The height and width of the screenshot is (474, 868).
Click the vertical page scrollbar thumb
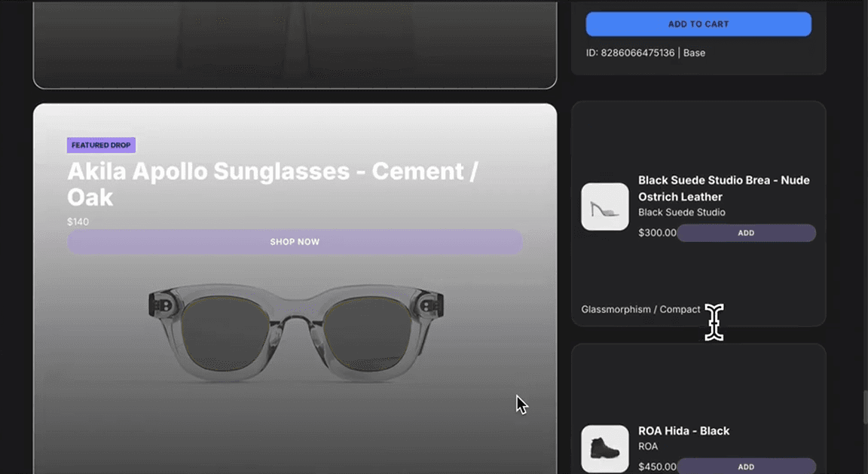pyautogui.click(x=865, y=407)
